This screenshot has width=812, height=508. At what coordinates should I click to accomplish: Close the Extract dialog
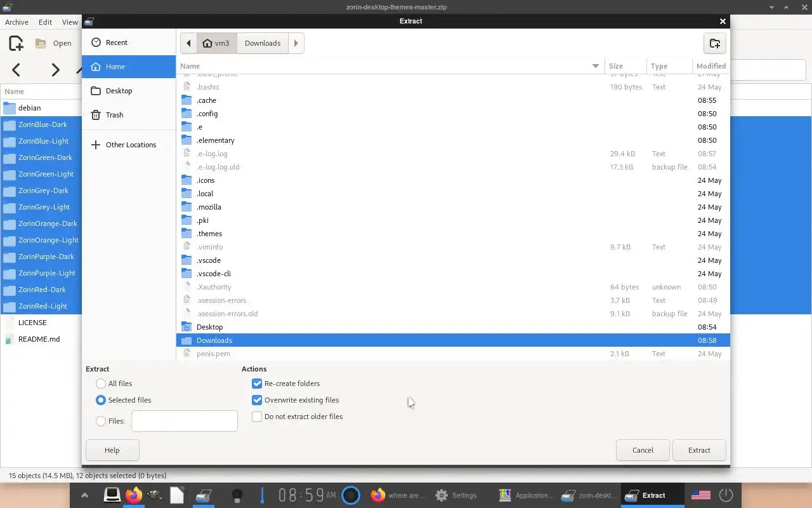pos(722,21)
